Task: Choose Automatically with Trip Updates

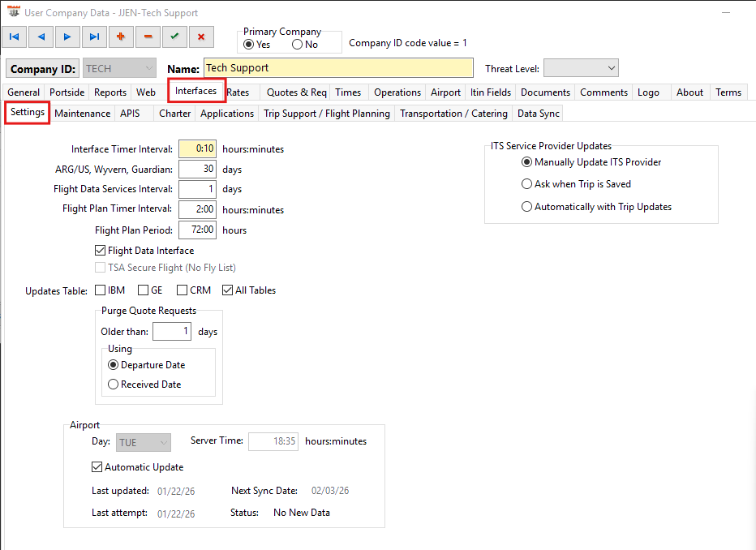Action: coord(527,207)
